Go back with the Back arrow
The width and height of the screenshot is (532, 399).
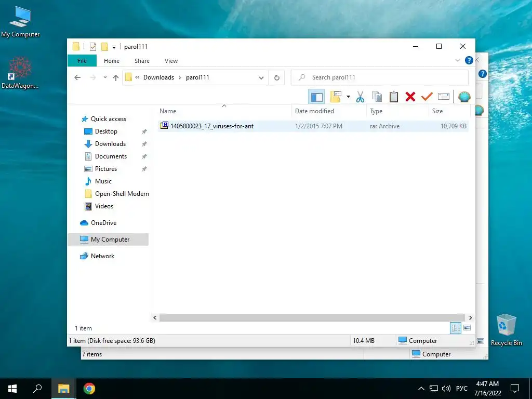pyautogui.click(x=77, y=77)
